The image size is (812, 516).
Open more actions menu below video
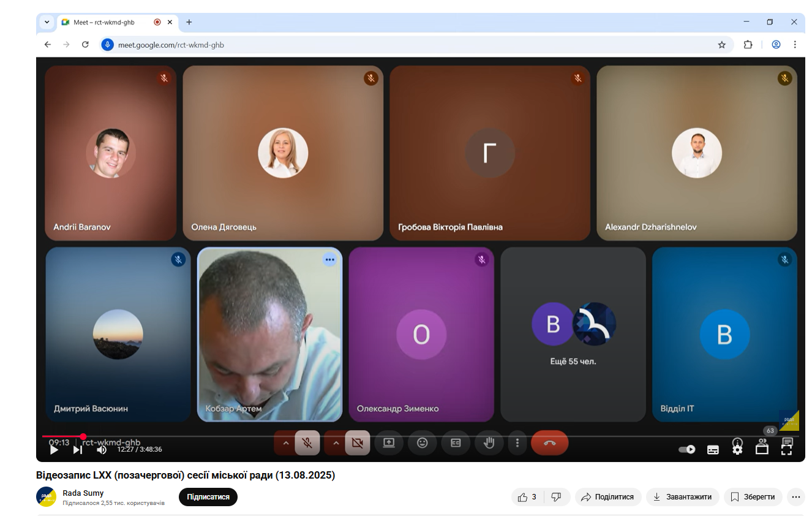click(795, 497)
